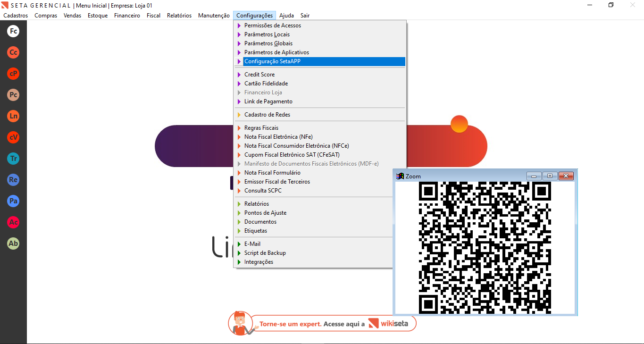644x344 pixels.
Task: Click the Ac sidebar shortcut icon
Action: (x=13, y=222)
